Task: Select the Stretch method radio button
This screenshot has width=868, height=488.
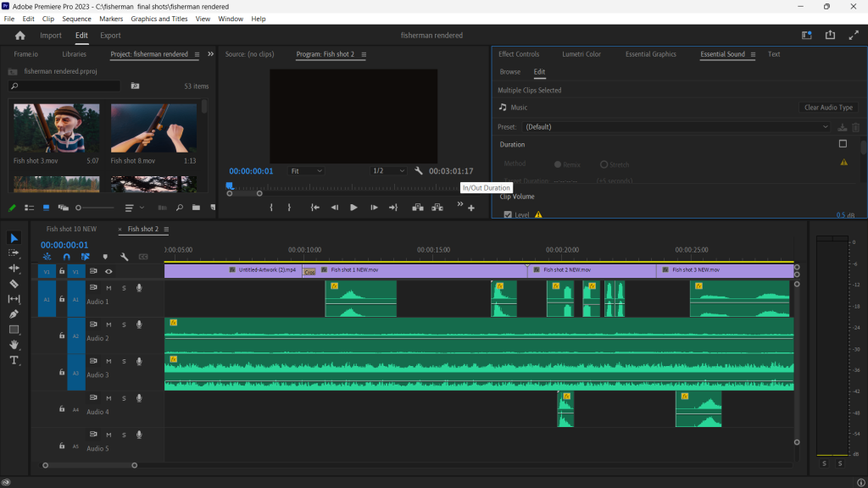Action: pos(604,164)
